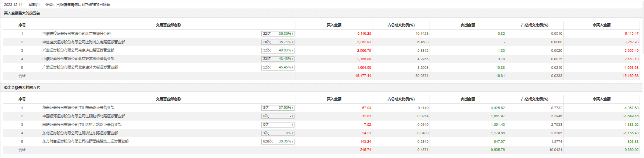Screen dimensions: 644x158
Task: Select 中信证券北京呼家楼证券营业部 link
Action: (78, 59)
